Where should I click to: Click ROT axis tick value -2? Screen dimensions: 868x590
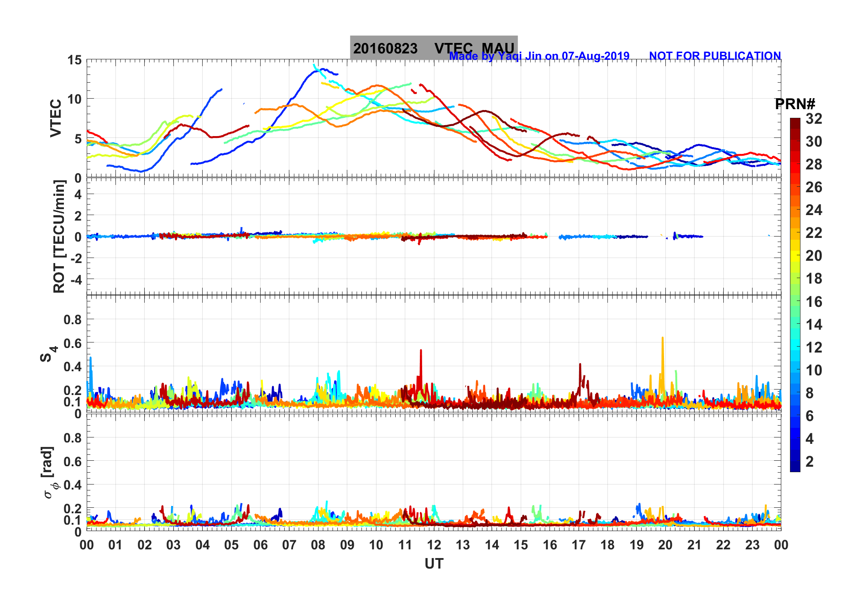point(76,258)
